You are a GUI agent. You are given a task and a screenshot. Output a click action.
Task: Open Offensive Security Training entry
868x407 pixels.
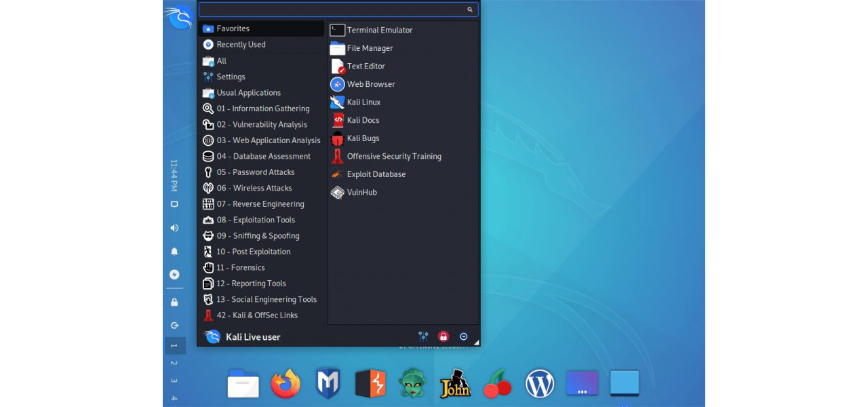coord(403,156)
